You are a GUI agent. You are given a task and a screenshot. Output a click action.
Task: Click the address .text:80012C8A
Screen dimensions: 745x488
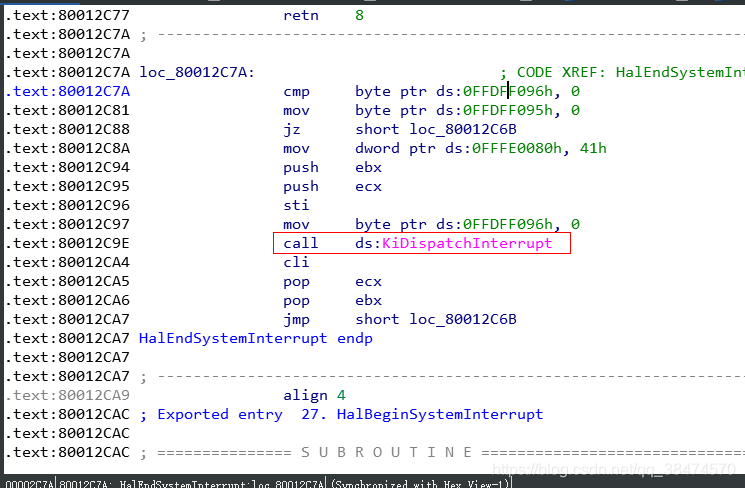click(x=67, y=148)
